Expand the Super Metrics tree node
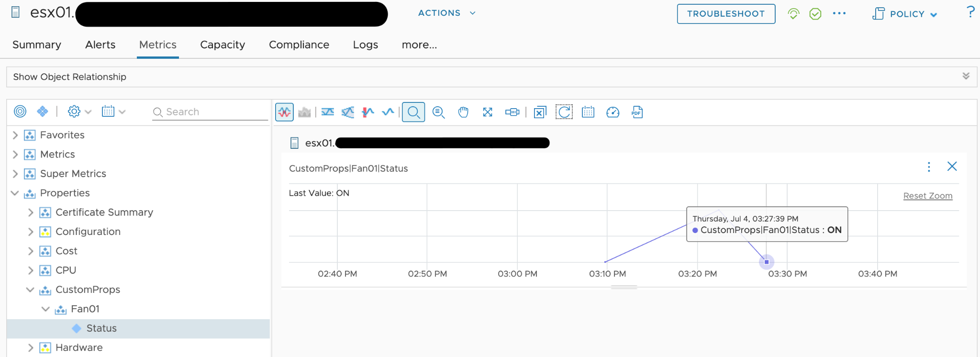This screenshot has height=357, width=980. (15, 174)
